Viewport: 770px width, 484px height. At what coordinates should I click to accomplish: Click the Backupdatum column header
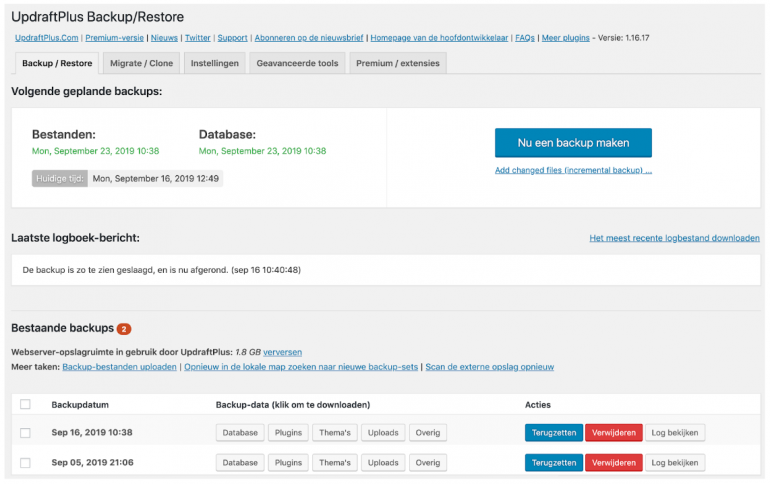[80, 405]
